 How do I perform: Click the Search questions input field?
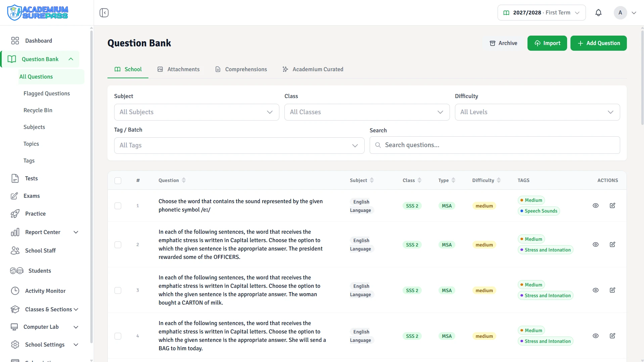point(495,145)
